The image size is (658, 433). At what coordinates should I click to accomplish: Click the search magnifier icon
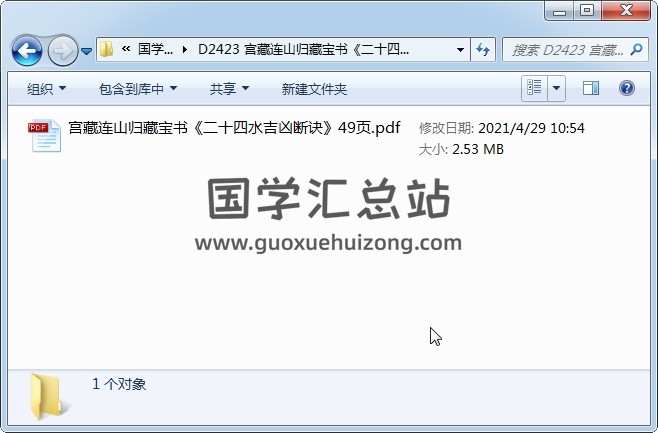click(636, 50)
